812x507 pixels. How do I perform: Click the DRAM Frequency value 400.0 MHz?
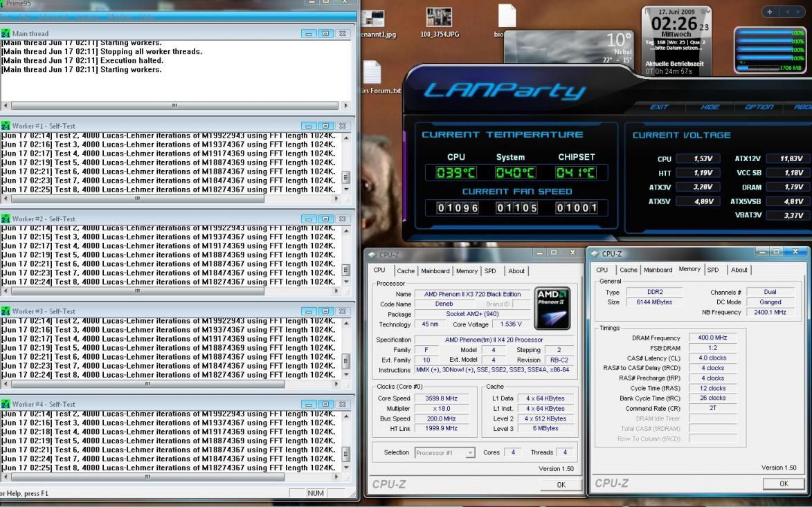click(x=712, y=338)
